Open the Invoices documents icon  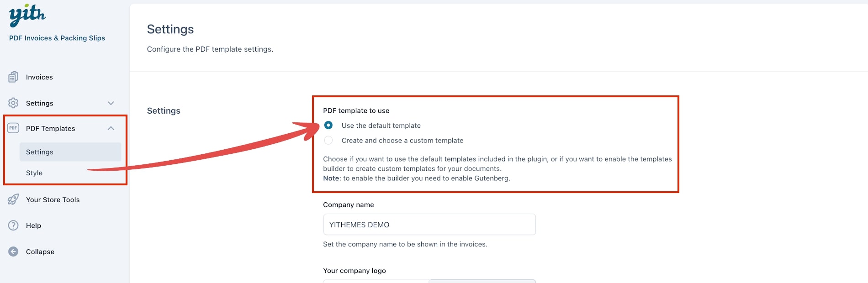pyautogui.click(x=13, y=77)
